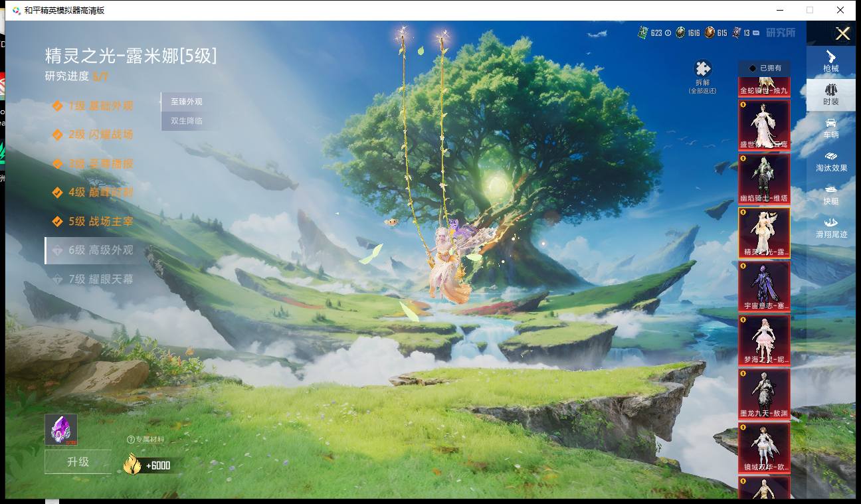861x504 pixels.
Task: Open the 专属材料 help question mark
Action: tap(130, 440)
